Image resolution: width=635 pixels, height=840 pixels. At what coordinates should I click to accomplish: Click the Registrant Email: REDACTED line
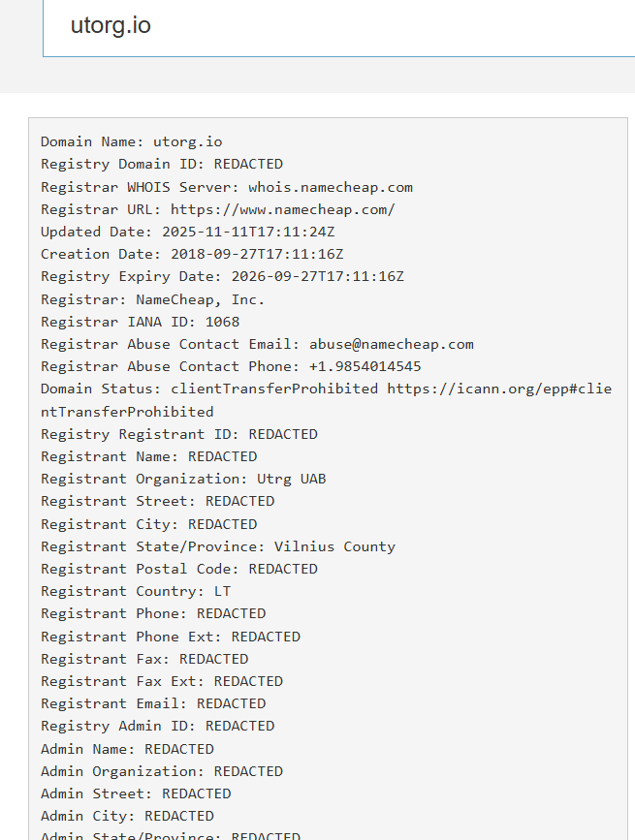point(152,703)
